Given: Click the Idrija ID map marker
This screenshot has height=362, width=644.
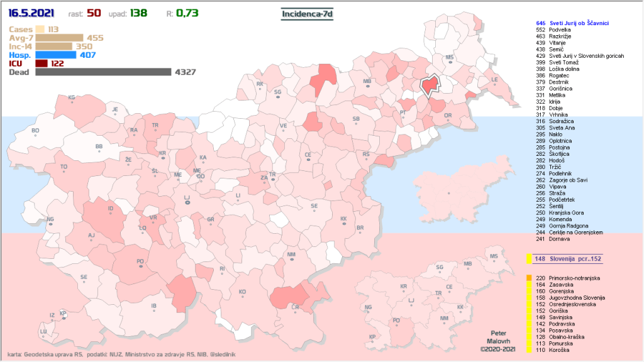Looking at the screenshot, I should click(x=111, y=212).
